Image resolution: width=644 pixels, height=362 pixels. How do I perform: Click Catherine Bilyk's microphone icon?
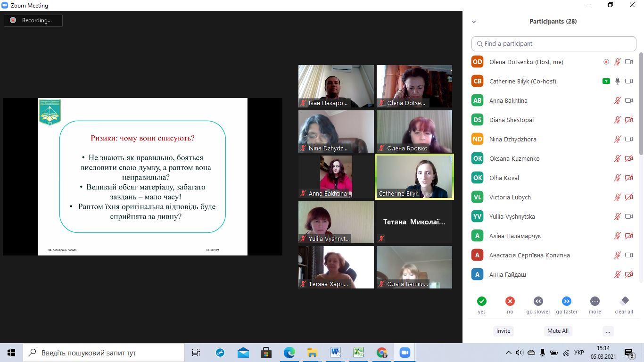tap(617, 81)
